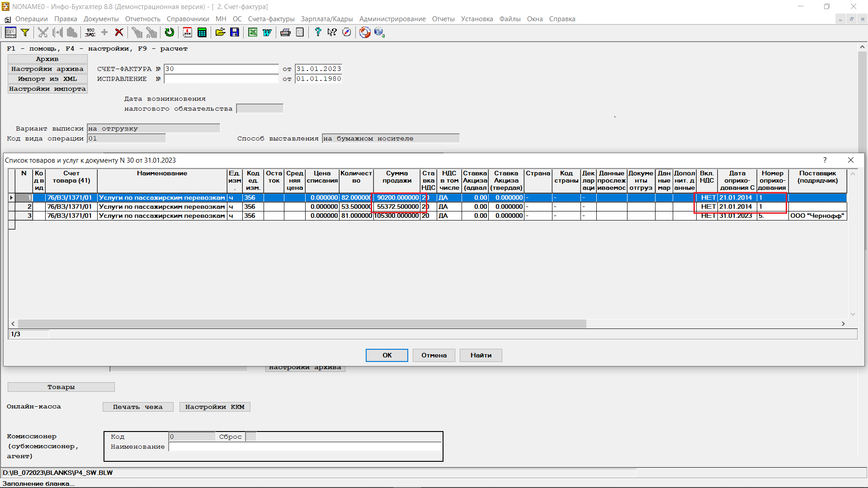The image size is (868, 488).
Task: Click the table view icon in toolbar
Action: pos(10,32)
